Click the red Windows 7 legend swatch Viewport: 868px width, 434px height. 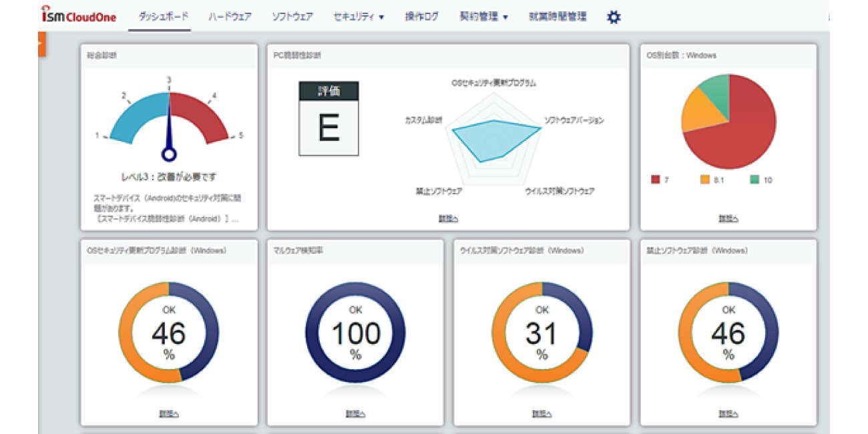click(x=655, y=180)
